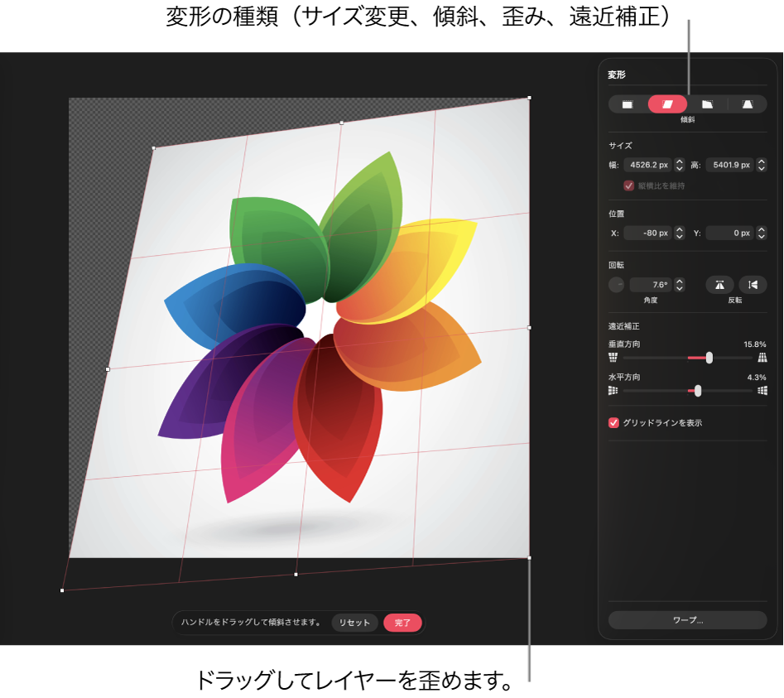Viewport: 784px width, 698px height.
Task: Click the ハンドルをドラッグして傾斜させます hint text
Action: point(251,622)
